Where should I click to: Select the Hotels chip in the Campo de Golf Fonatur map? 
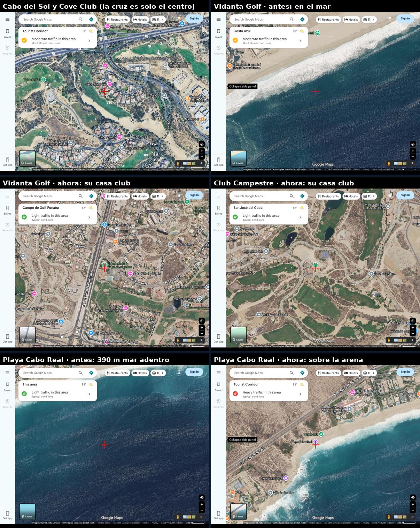tap(140, 196)
